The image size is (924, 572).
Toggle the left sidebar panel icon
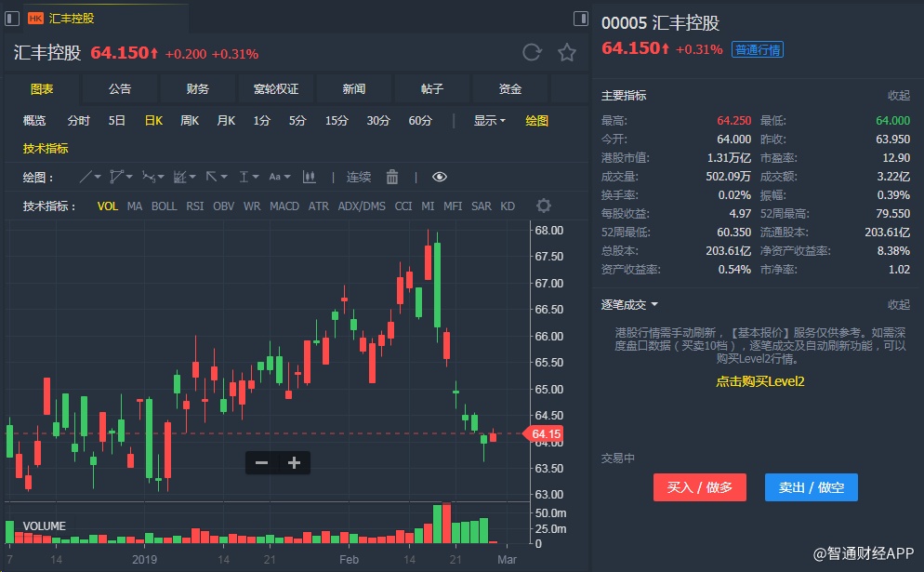click(x=12, y=19)
